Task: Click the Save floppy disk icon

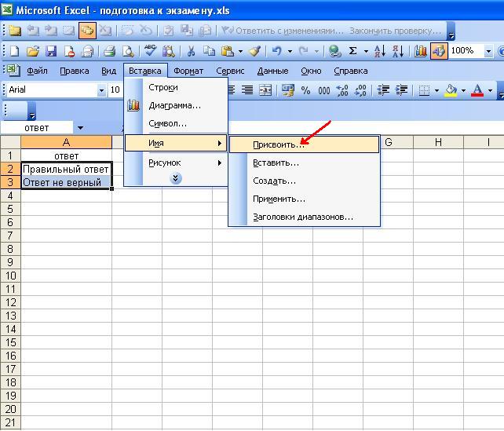Action: click(x=51, y=51)
